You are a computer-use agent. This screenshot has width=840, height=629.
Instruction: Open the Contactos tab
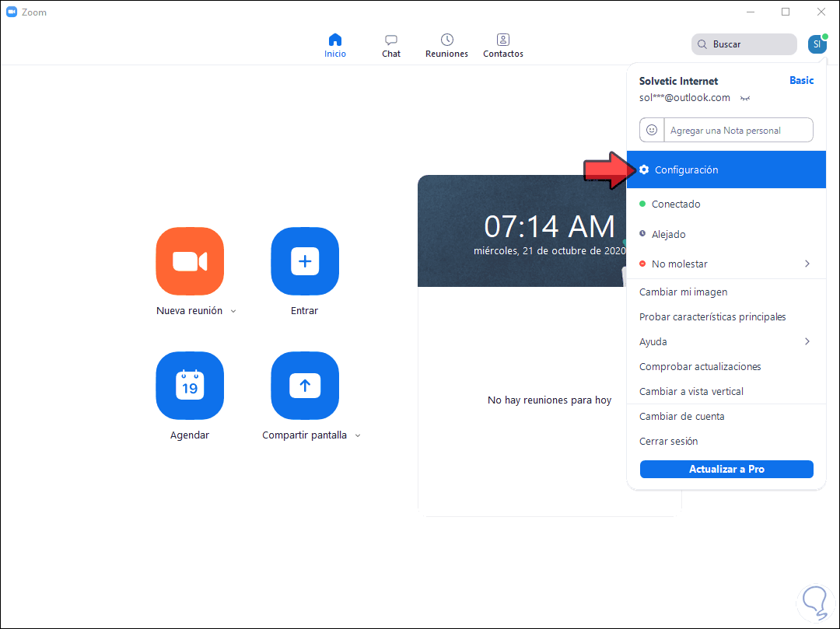(x=503, y=46)
